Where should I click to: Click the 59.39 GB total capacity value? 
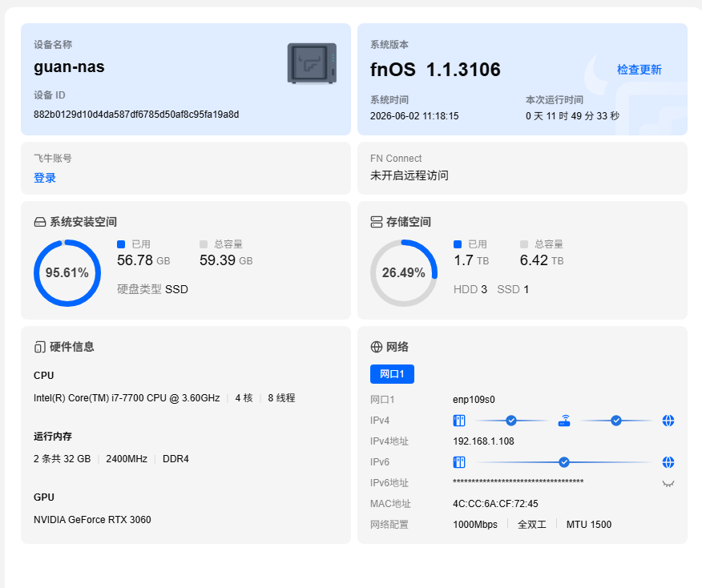coord(226,260)
